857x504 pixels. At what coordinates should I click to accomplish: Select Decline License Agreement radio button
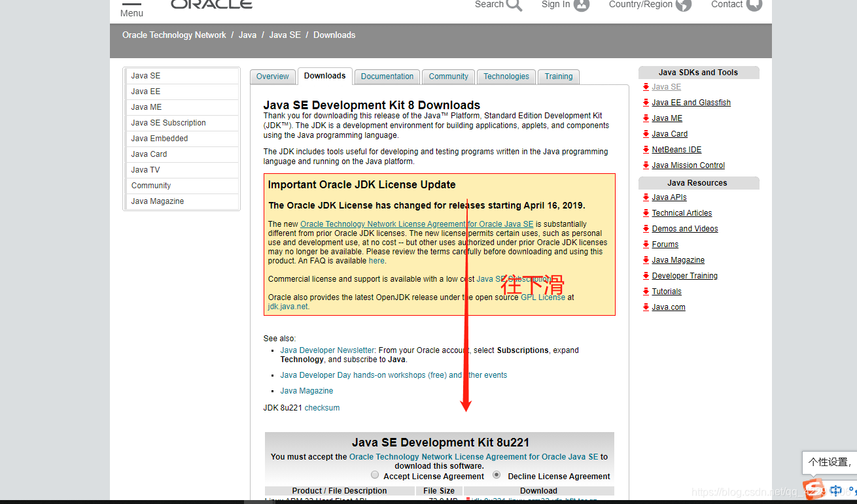tap(497, 475)
